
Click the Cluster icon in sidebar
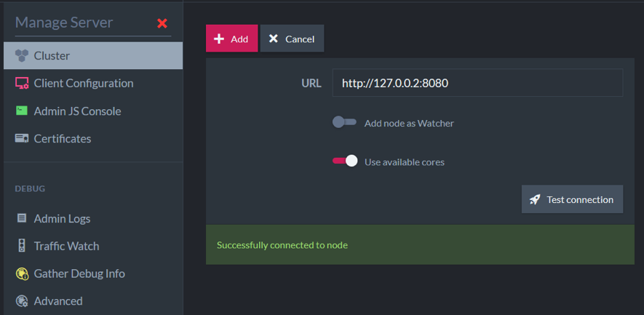[21, 55]
